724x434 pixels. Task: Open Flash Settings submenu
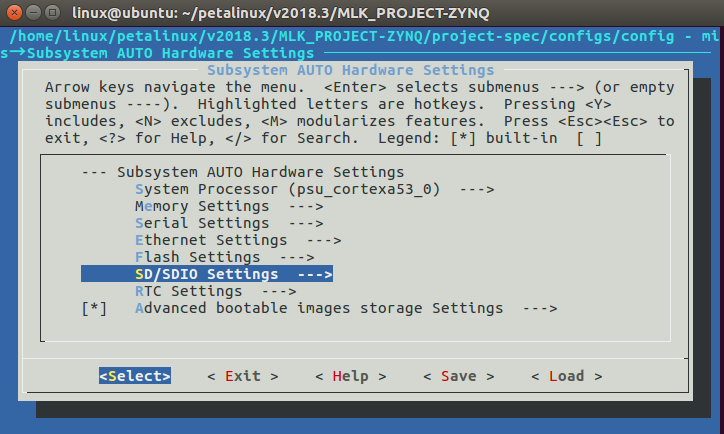click(225, 257)
